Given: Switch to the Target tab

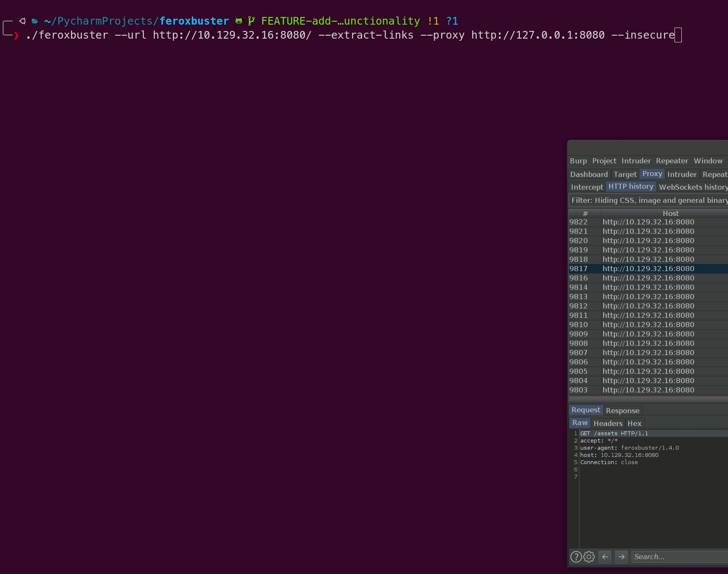Looking at the screenshot, I should (625, 174).
